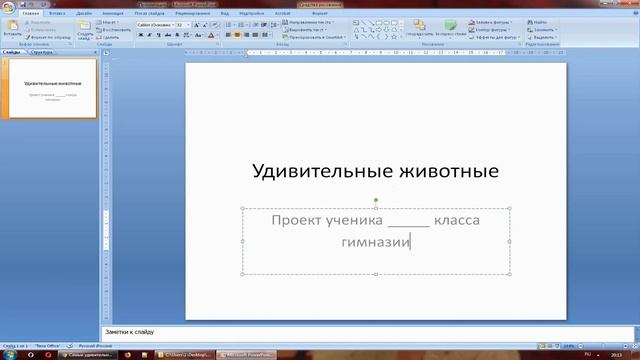This screenshot has height=360, width=640.
Task: Click the Paste (Вставить) button
Action: (x=12, y=29)
